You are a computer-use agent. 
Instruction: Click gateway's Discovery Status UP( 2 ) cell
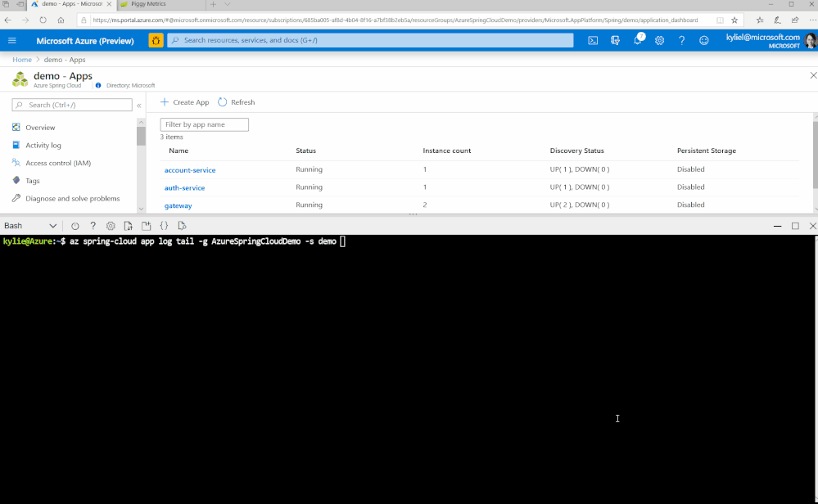click(580, 205)
